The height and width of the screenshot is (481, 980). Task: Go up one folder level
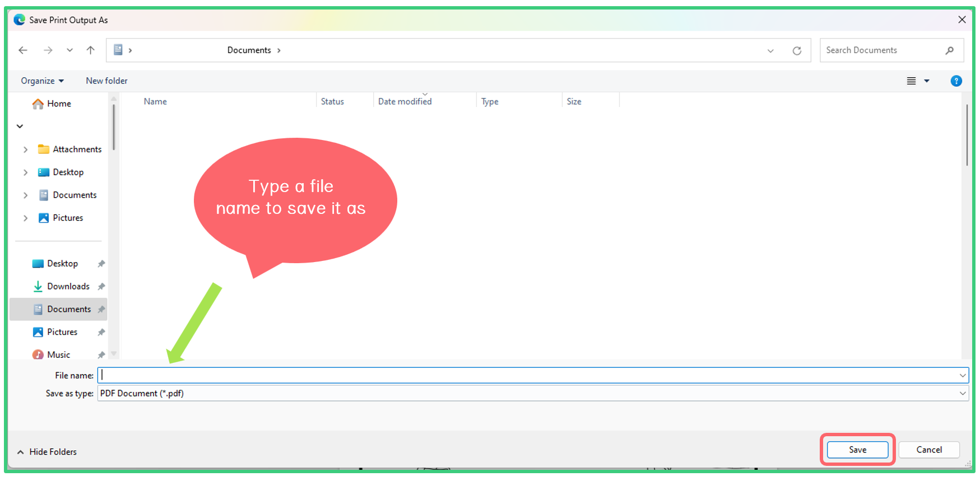[x=90, y=50]
